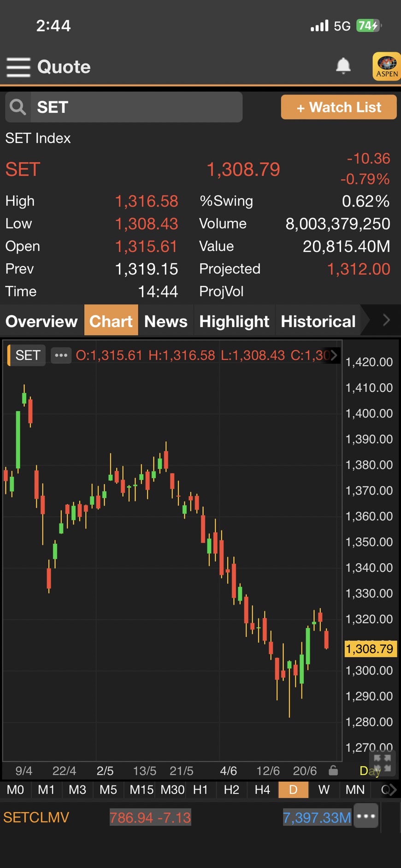Select M0 timeframe
This screenshot has height=868, width=401.
(15, 790)
